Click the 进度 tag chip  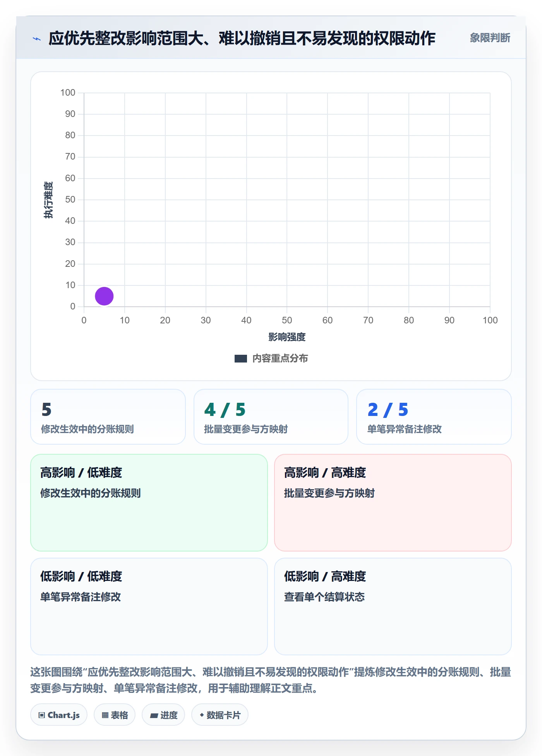(x=163, y=715)
